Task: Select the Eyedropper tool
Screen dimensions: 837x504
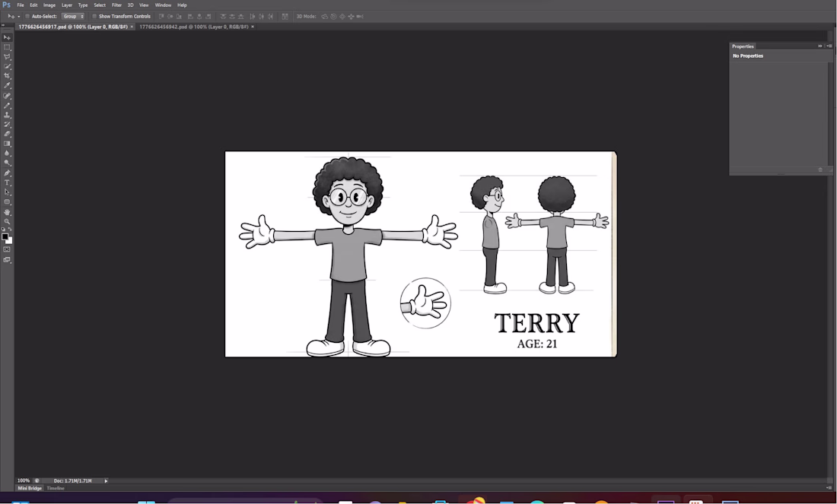Action: point(7,85)
